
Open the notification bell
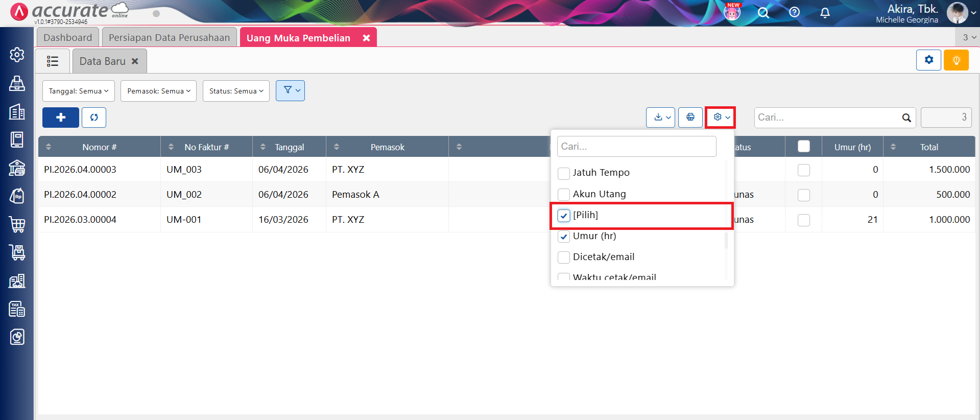[x=825, y=13]
